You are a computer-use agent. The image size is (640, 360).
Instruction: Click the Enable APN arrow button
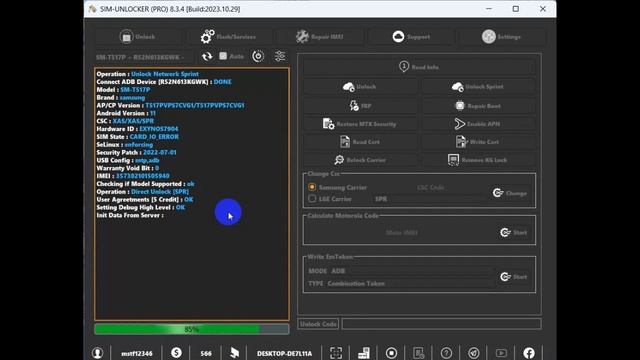(478, 124)
